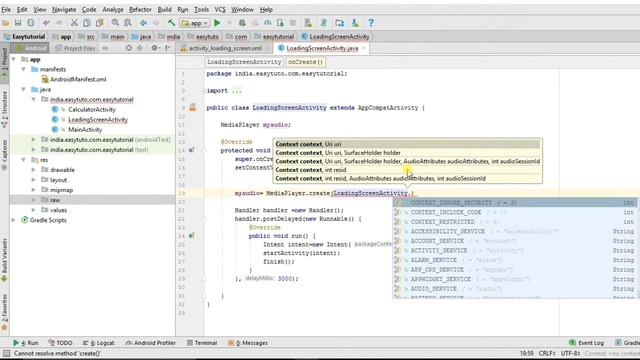Toggle the 1: Project tool window stripe

click(4, 64)
